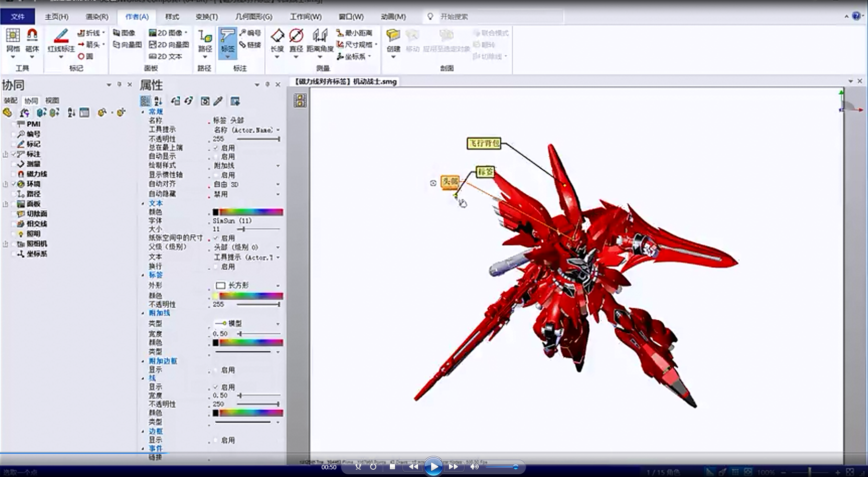
Task: Toggle 换行 启用 checkbox
Action: [x=216, y=266]
